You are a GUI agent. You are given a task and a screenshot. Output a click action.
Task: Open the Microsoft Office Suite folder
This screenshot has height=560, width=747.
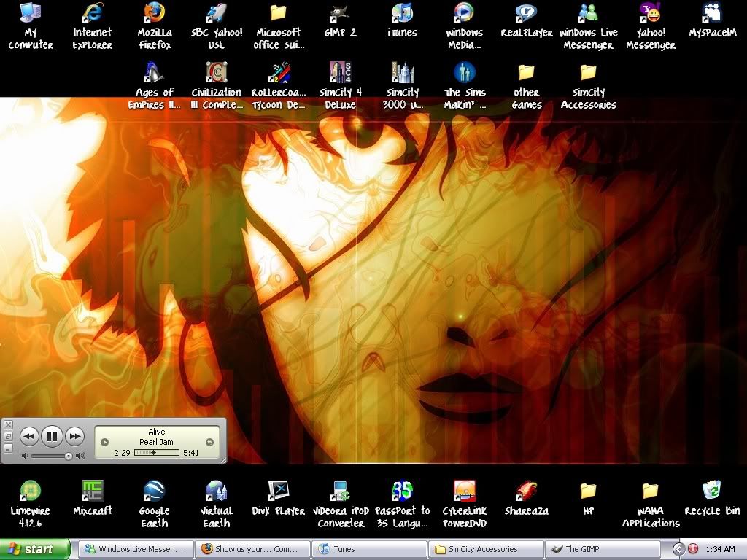(279, 26)
